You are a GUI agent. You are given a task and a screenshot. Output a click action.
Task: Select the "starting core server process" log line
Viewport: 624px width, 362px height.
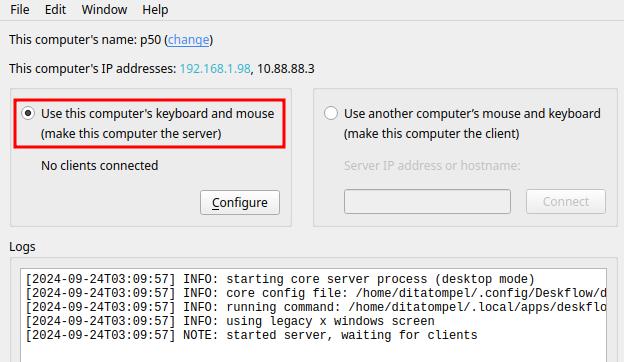280,279
